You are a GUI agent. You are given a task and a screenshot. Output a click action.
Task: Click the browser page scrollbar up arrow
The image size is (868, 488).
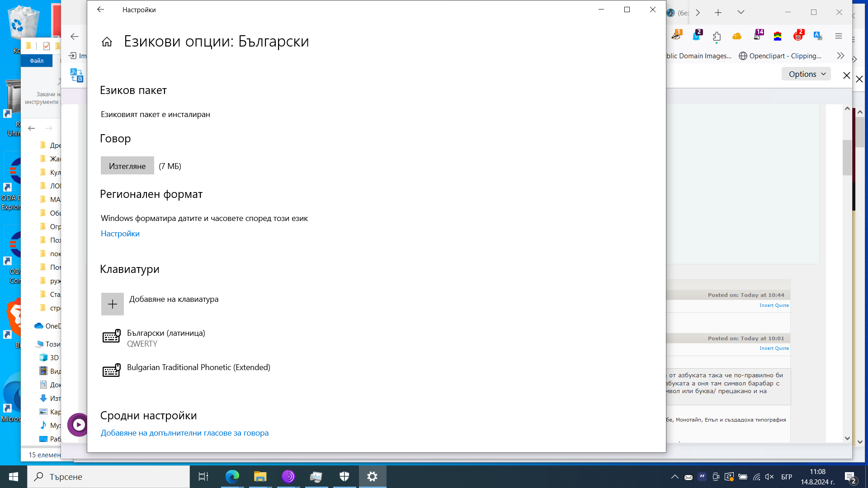tap(847, 109)
